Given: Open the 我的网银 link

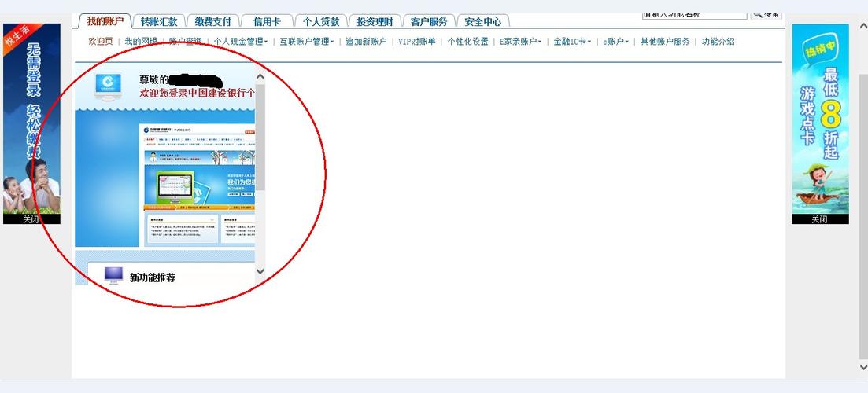Looking at the screenshot, I should tap(141, 42).
